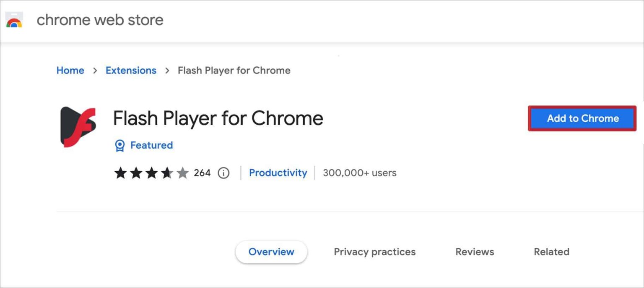Click the 300,000+ users text
Image resolution: width=644 pixels, height=288 pixels.
click(359, 173)
